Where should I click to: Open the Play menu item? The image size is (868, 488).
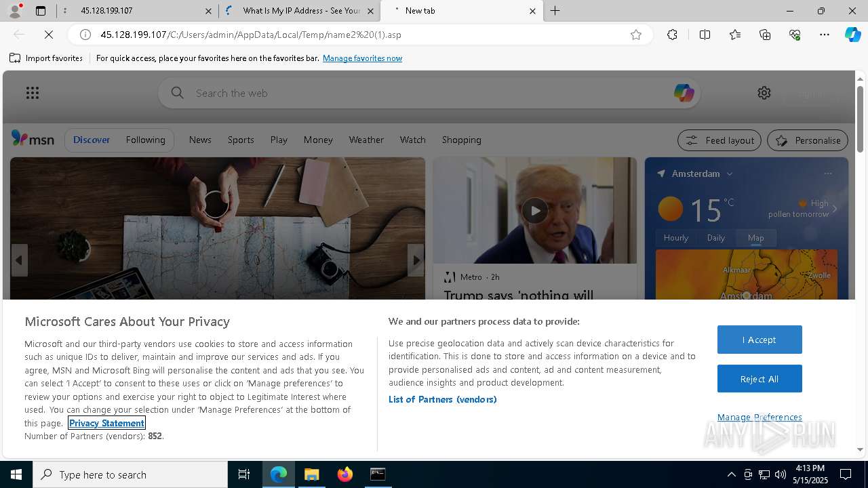[x=279, y=140]
